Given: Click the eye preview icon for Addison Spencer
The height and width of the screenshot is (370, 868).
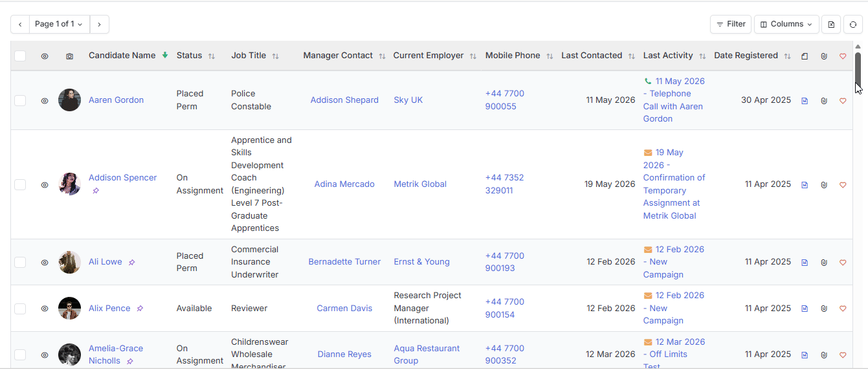Looking at the screenshot, I should tap(45, 185).
